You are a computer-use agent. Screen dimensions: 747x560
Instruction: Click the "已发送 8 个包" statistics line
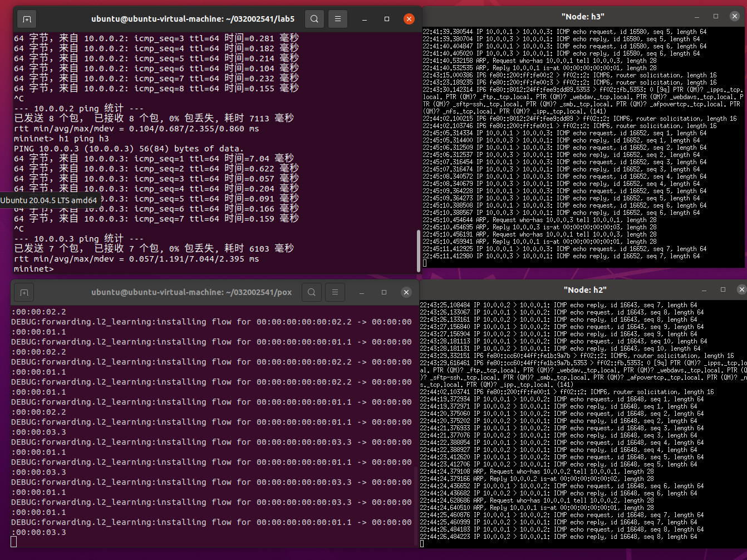coord(154,119)
